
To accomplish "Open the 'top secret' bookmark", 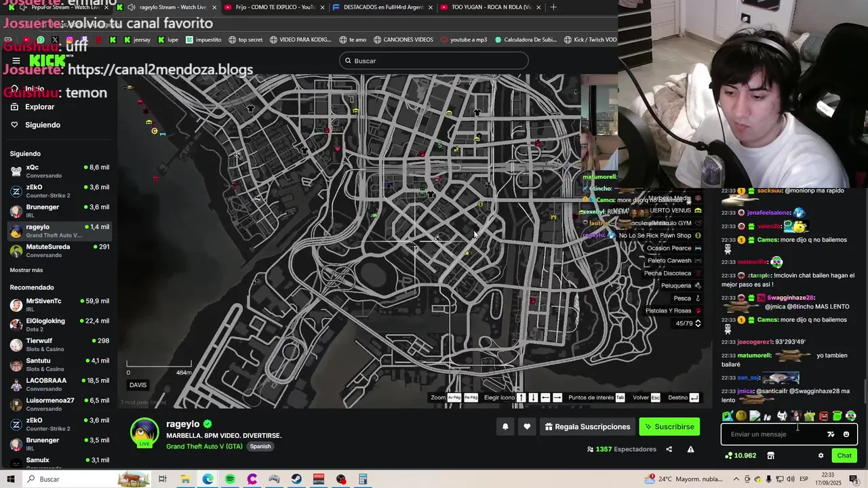I will pyautogui.click(x=245, y=39).
